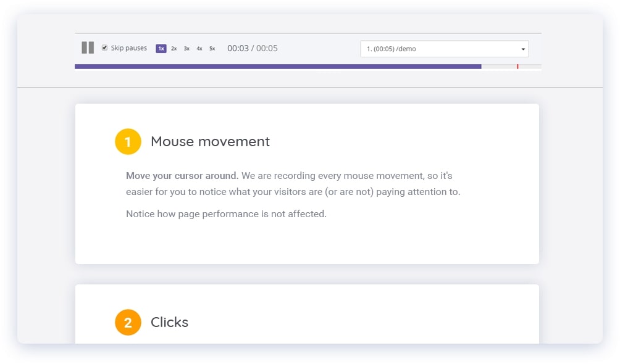Click the orange step 2 badge
Viewport: 620px width, 364px height.
pyautogui.click(x=128, y=322)
